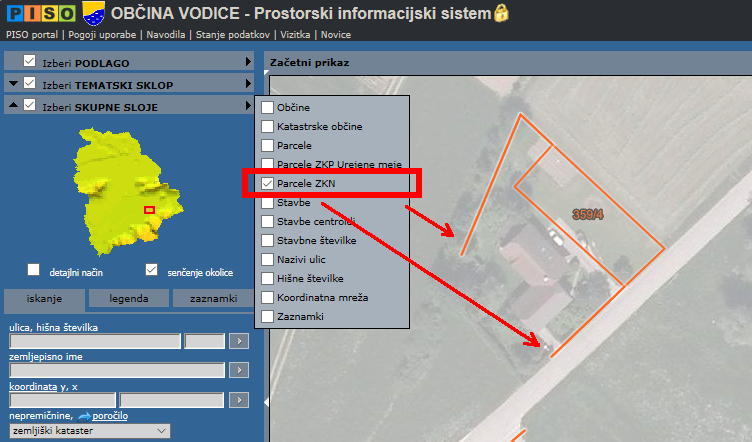Click the search arrow beside street address field
This screenshot has width=752, height=442.
238,341
